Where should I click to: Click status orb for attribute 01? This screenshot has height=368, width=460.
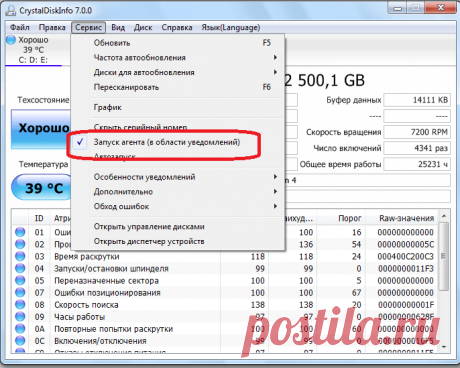[x=20, y=232]
